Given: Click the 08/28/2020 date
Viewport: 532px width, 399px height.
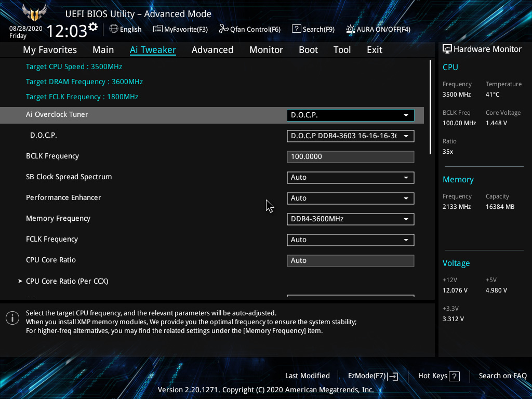Looking at the screenshot, I should (x=26, y=29).
